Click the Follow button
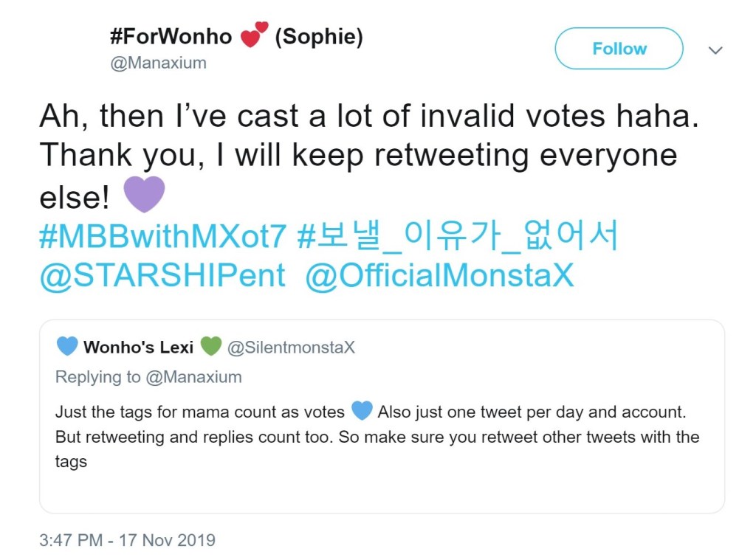 coord(619,49)
